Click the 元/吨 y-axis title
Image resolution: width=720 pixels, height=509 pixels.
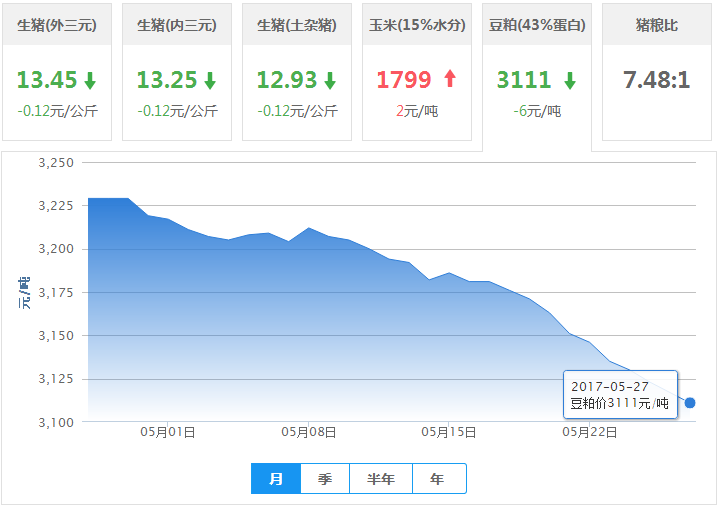click(x=24, y=293)
